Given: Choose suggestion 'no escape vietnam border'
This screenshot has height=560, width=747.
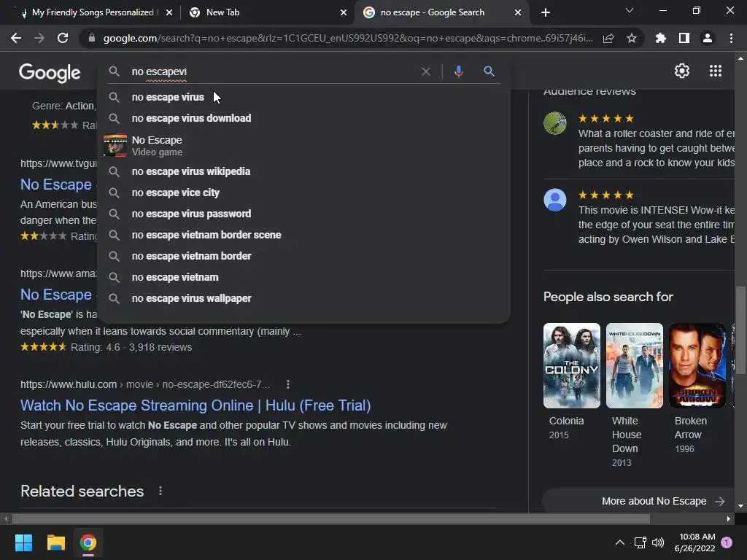Looking at the screenshot, I should click(x=303, y=256).
